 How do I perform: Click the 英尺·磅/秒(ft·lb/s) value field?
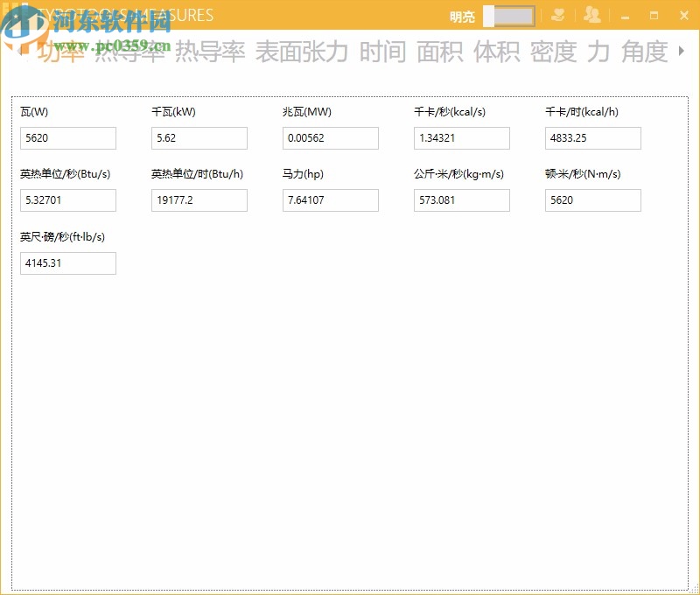(67, 262)
